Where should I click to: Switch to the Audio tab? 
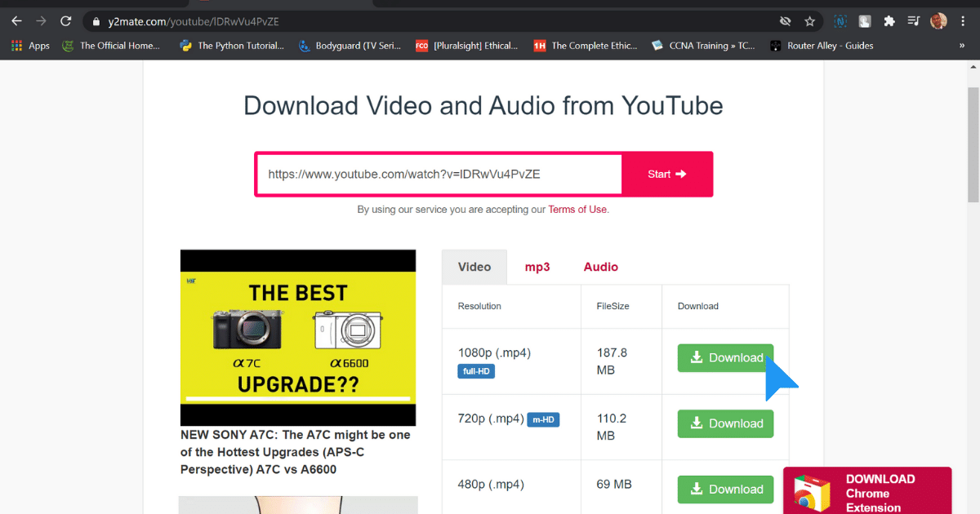600,267
